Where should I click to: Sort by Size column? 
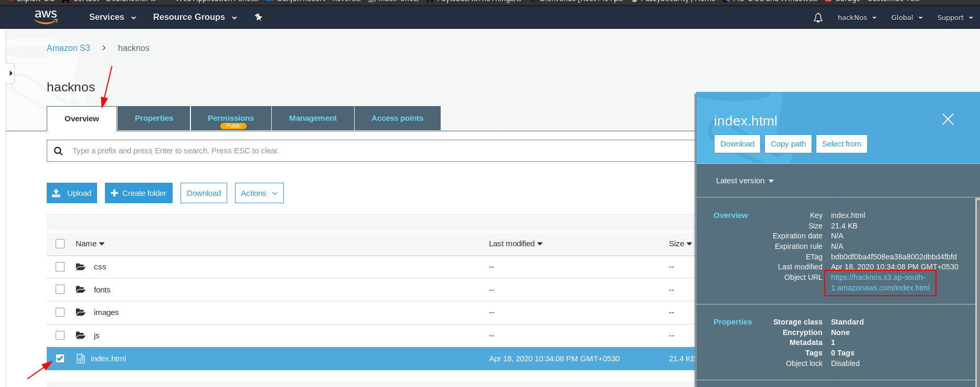tap(680, 244)
